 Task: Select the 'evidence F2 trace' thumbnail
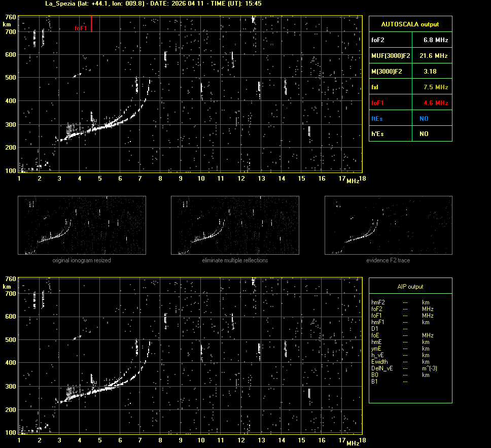[x=388, y=225]
